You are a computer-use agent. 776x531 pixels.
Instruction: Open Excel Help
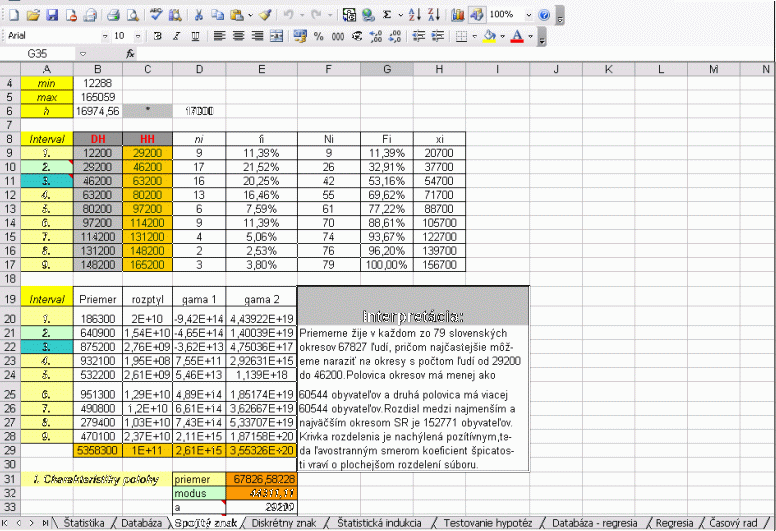click(x=544, y=15)
